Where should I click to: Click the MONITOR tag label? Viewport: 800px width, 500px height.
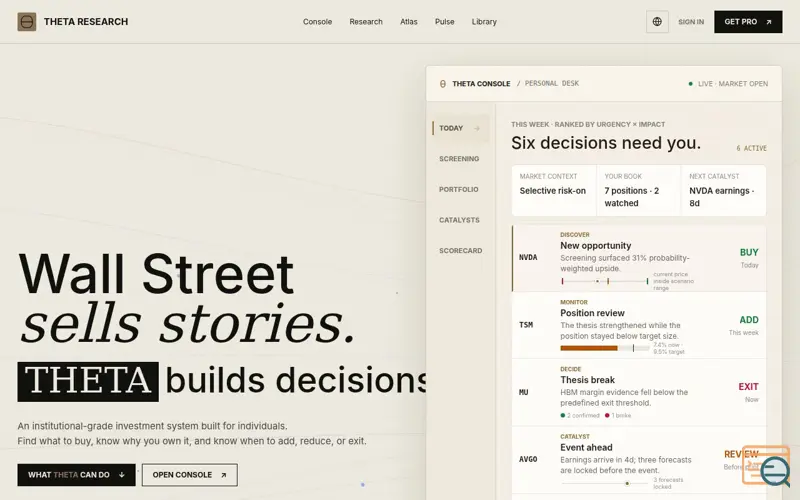coord(574,302)
